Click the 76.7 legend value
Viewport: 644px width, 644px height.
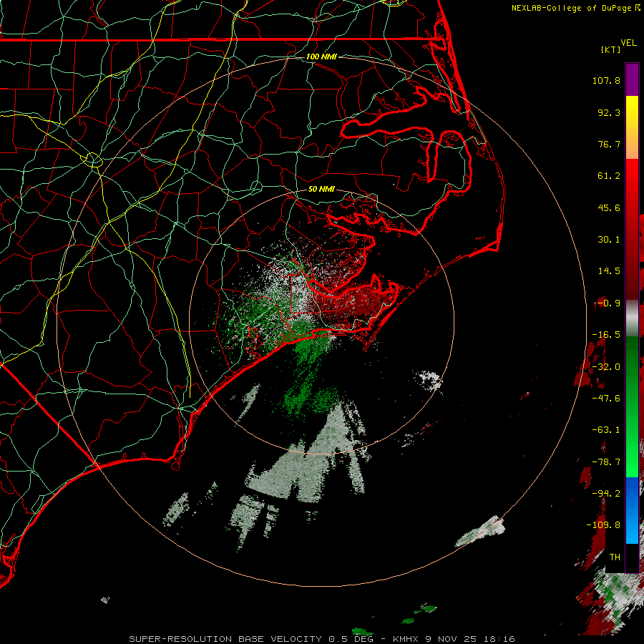[x=609, y=144]
